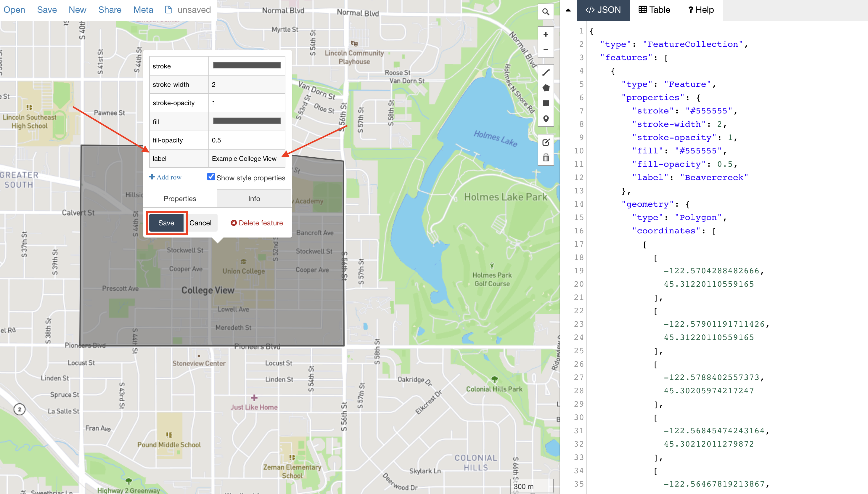Open the Properties tab in popup

(180, 198)
